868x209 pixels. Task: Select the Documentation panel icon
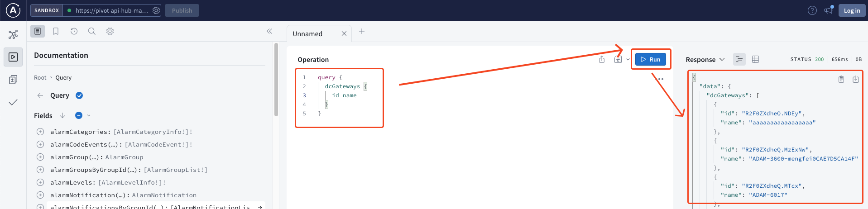click(38, 31)
